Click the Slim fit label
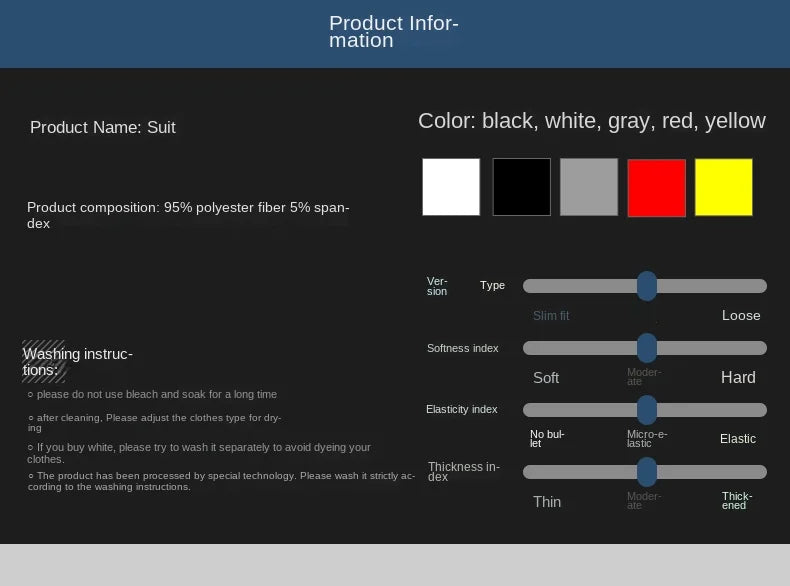 [551, 316]
